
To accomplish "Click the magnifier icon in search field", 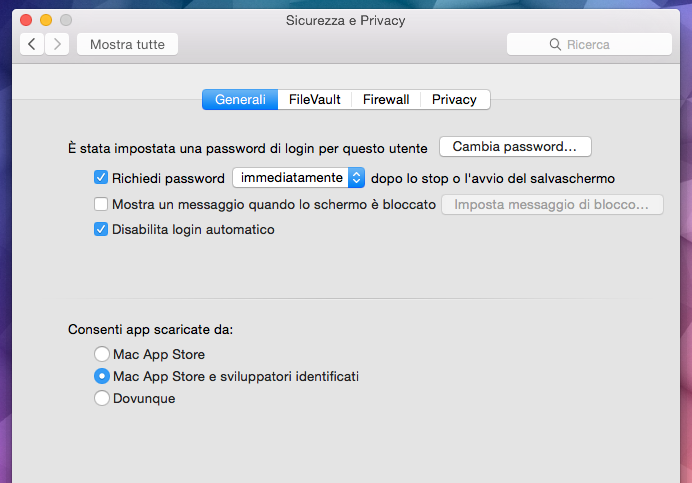I will pos(556,44).
